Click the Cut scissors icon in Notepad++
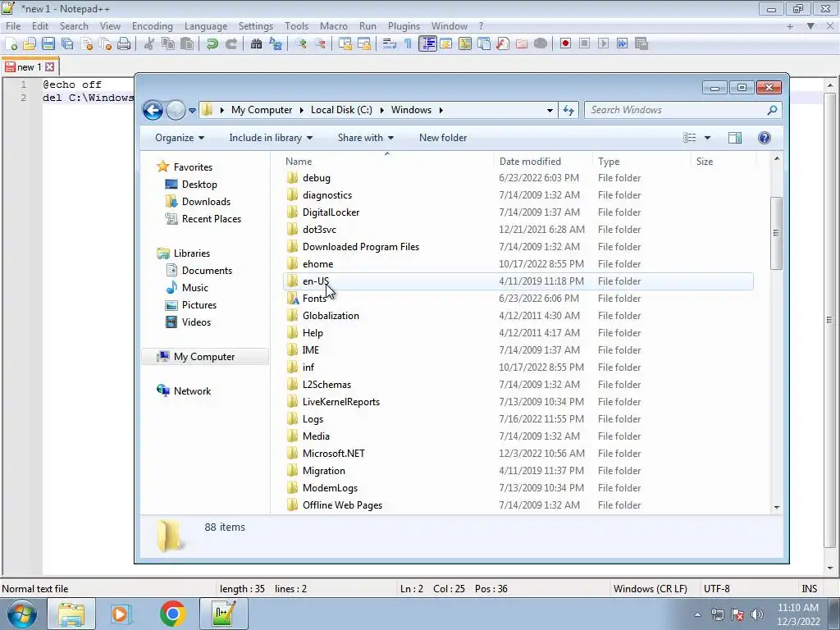The width and height of the screenshot is (840, 630). coord(149,44)
